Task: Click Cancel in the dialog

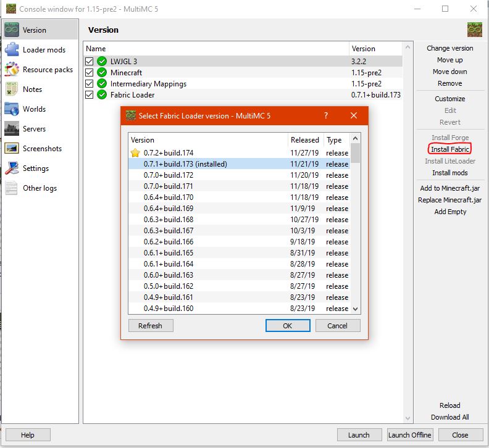Action: coord(338,325)
